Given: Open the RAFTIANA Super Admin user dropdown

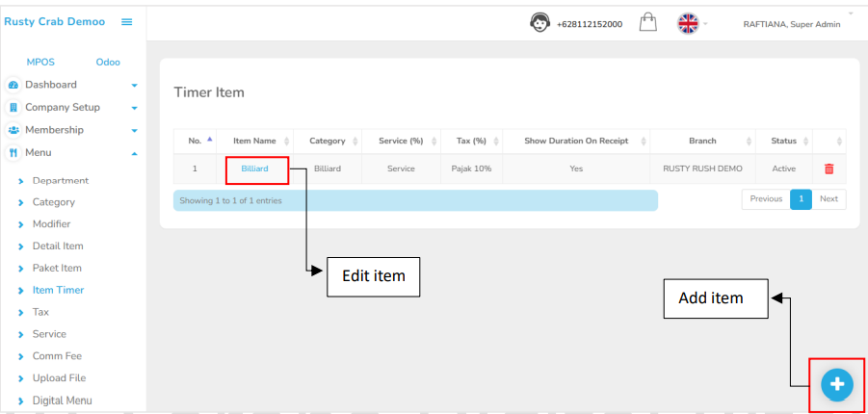Looking at the screenshot, I should [x=792, y=24].
